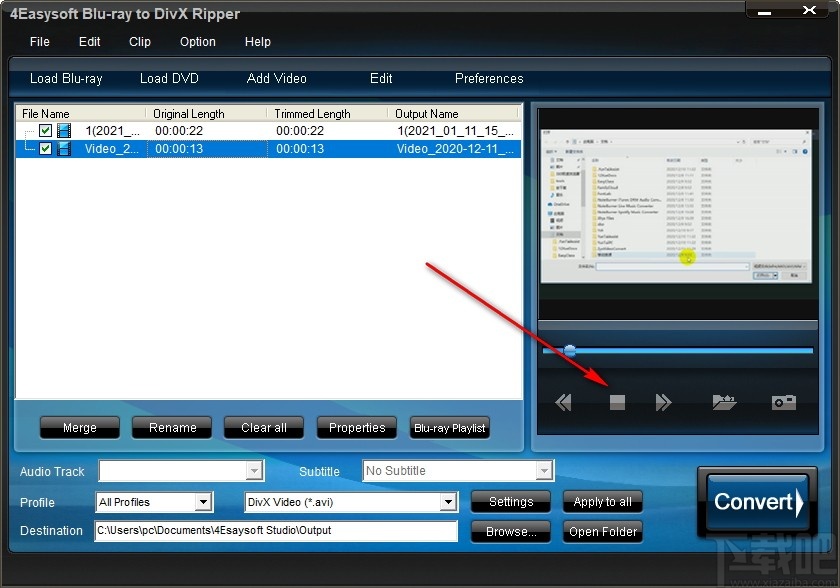Stop the video preview playback

[616, 401]
